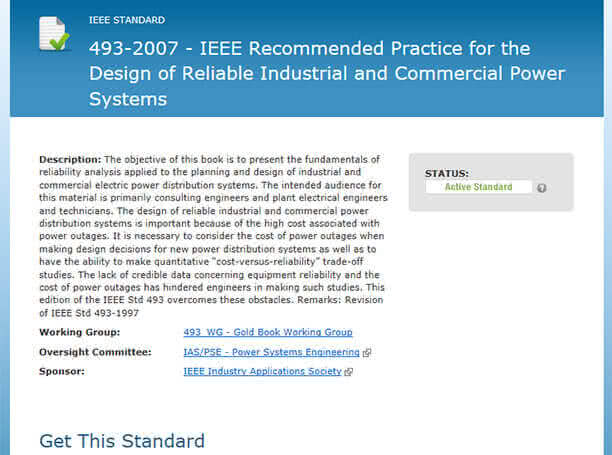Click the STATUS: label
612x455 pixels.
point(447,174)
